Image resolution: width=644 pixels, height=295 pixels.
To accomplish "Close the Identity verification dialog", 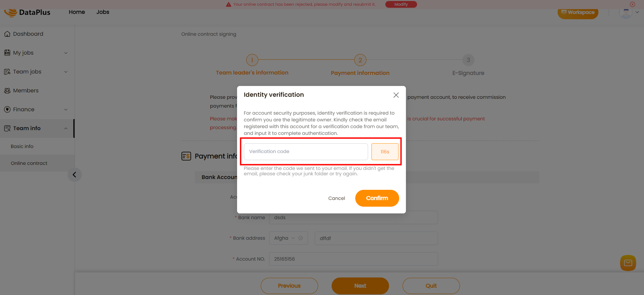I will coord(396,95).
